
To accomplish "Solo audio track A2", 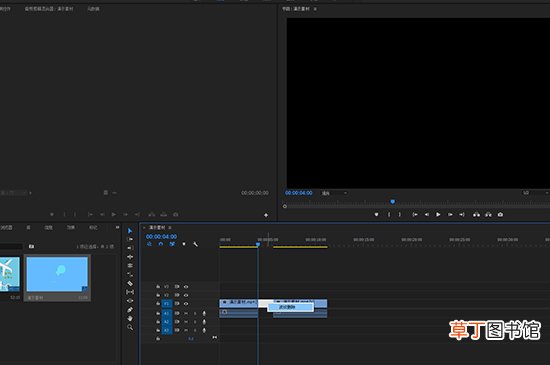I will (195, 322).
